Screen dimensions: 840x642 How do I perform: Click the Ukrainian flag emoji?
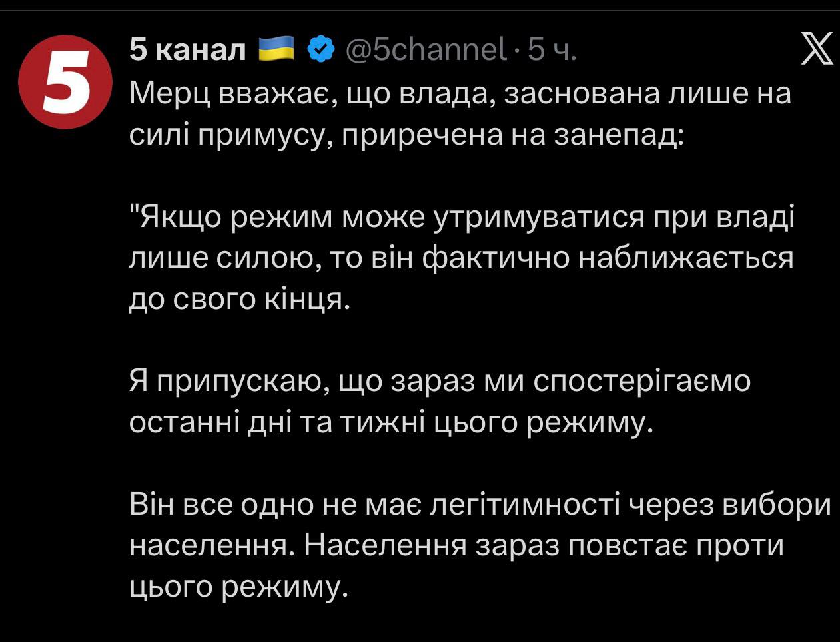(x=276, y=49)
